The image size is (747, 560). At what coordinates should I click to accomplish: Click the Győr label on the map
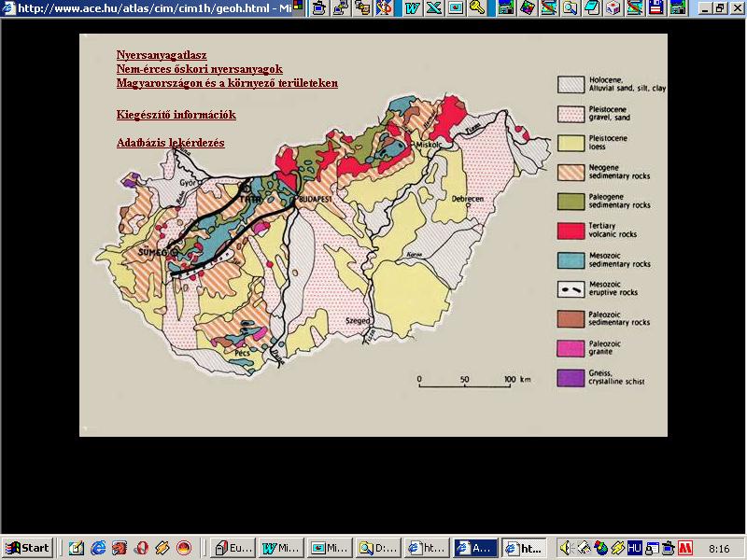[188, 183]
